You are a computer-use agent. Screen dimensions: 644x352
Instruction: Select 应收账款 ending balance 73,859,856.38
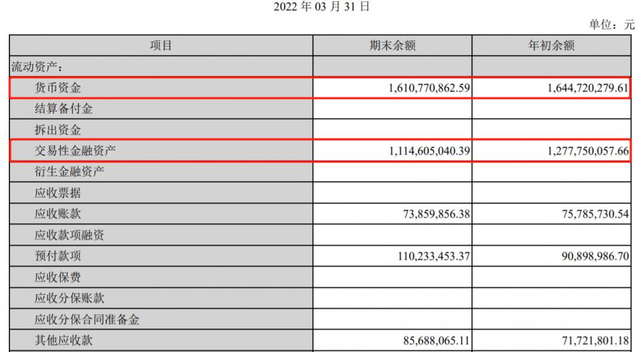tap(436, 214)
